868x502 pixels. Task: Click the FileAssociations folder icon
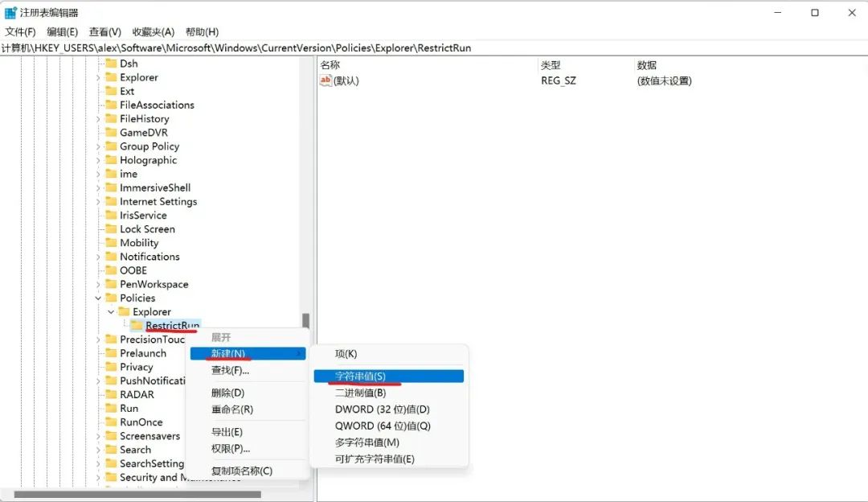coord(111,105)
